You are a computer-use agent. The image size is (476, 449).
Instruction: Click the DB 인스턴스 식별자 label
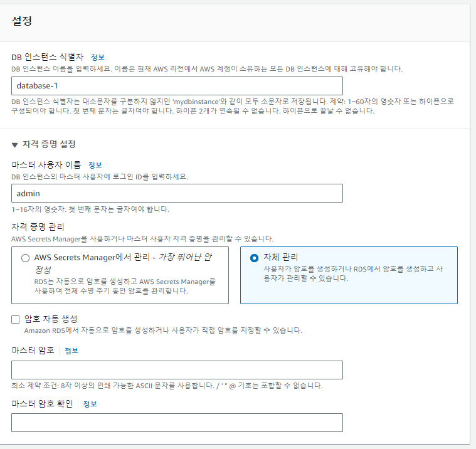(48, 57)
